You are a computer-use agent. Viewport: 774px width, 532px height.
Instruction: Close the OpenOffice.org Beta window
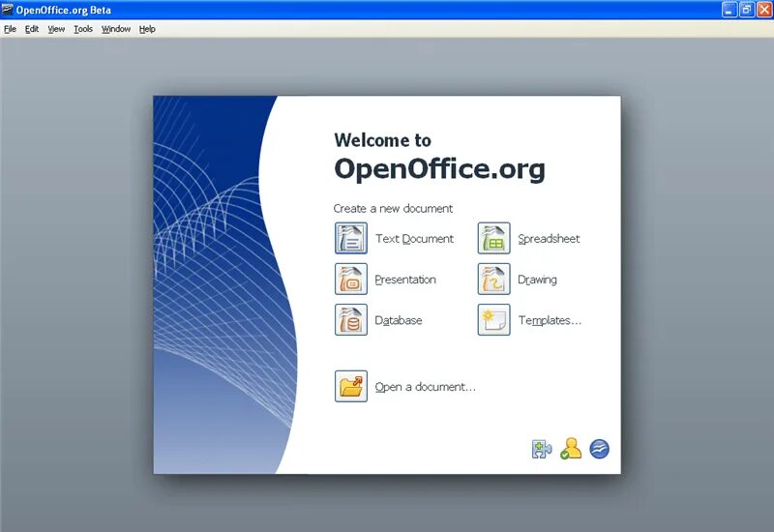coord(764,10)
